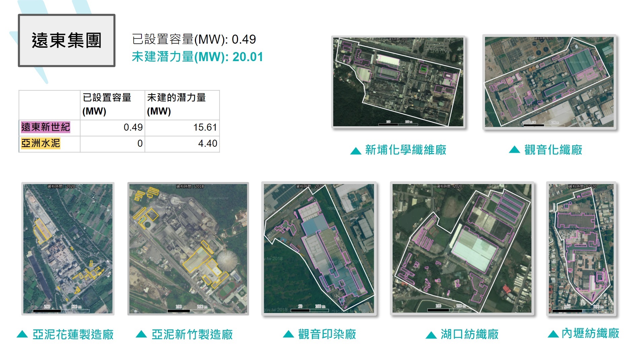Click the 湖口紡織廠 caption

coord(470,334)
